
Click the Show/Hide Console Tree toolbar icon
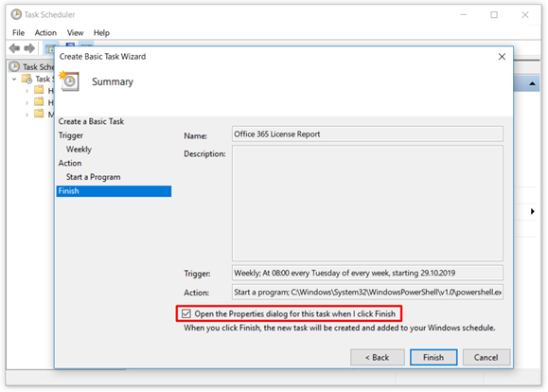49,49
